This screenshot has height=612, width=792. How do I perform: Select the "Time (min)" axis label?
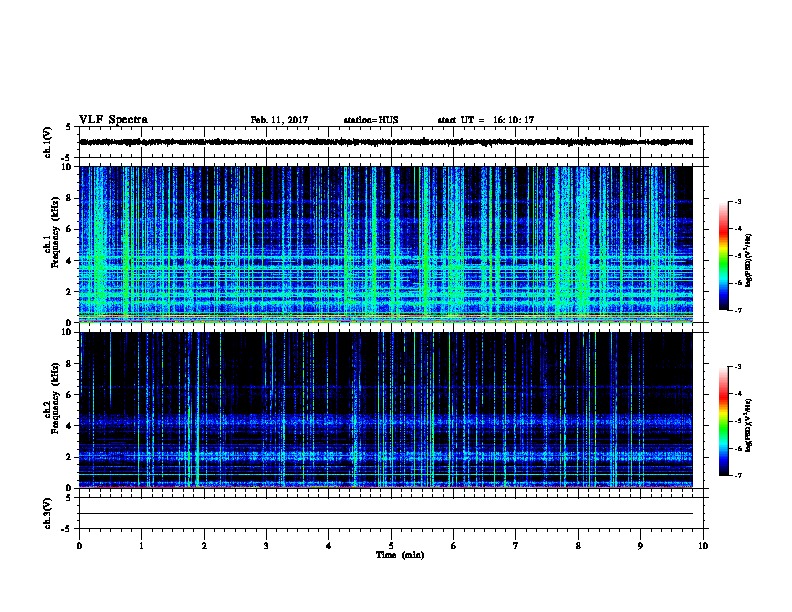tap(400, 555)
